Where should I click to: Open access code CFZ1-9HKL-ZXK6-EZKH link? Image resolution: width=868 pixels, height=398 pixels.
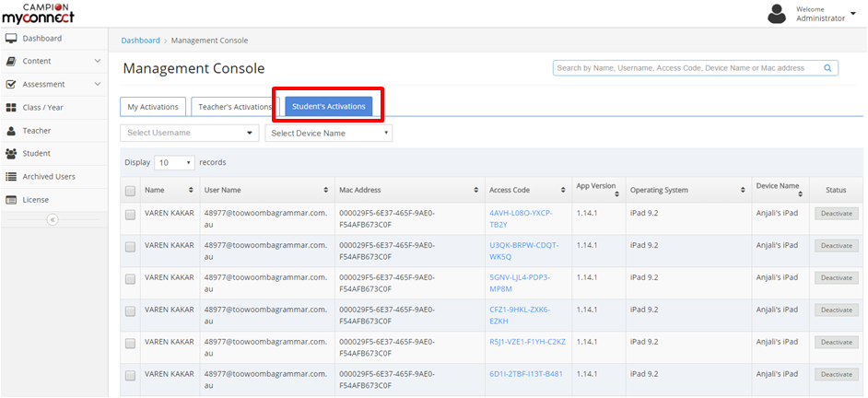pos(520,315)
